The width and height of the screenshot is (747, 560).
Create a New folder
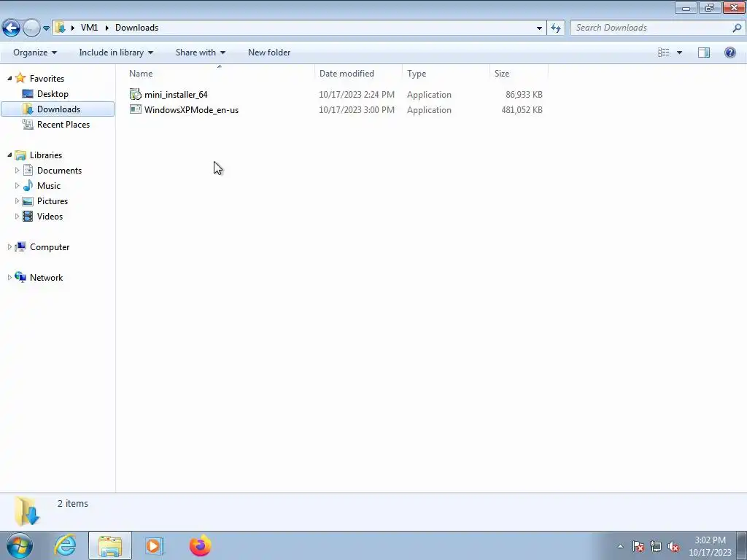[x=269, y=52]
